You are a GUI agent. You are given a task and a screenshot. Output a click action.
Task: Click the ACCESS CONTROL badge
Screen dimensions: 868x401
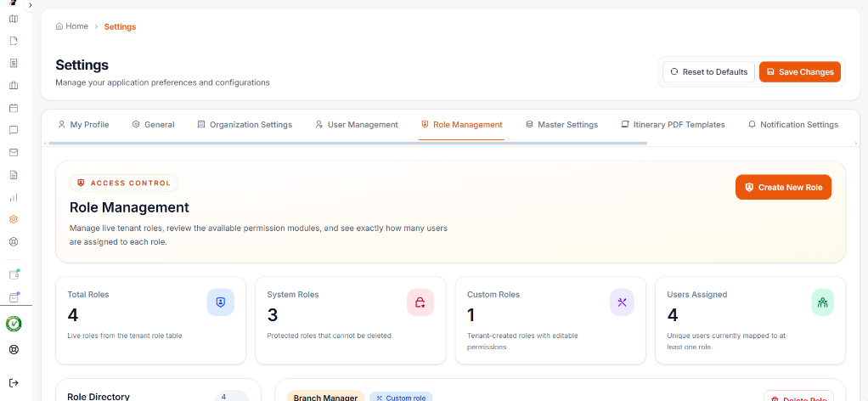click(124, 183)
